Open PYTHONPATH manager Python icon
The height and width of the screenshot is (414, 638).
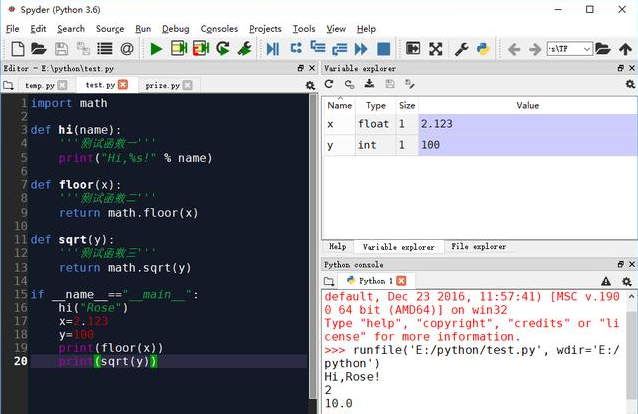[483, 49]
